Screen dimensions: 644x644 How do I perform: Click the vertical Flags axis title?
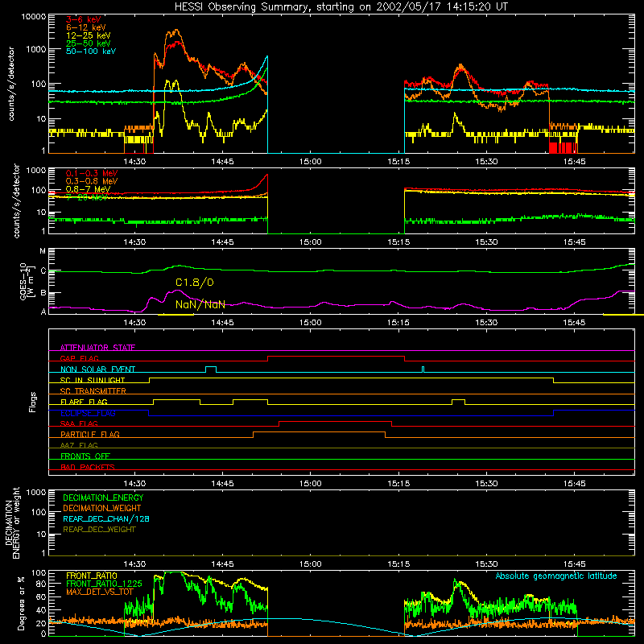pos(32,402)
